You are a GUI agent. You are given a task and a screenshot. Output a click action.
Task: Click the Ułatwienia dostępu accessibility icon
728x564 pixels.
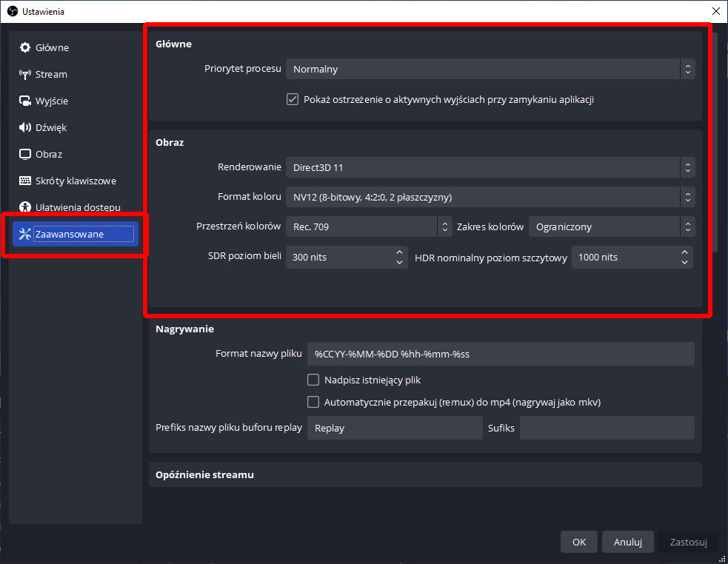[25, 208]
